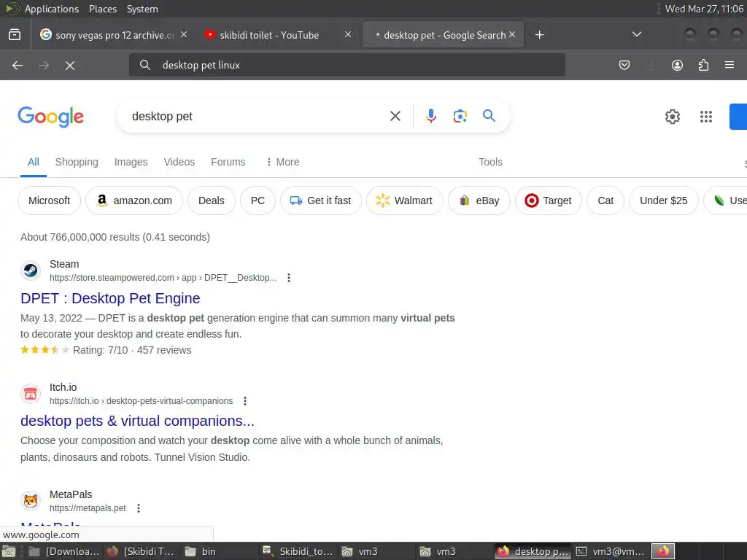The width and height of the screenshot is (747, 560).
Task: Submit search with magnifying glass icon
Action: (x=489, y=116)
